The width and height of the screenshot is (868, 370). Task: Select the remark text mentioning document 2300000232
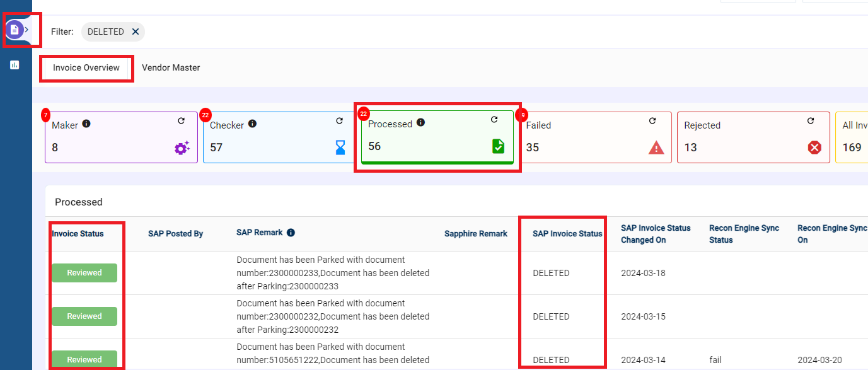click(333, 316)
